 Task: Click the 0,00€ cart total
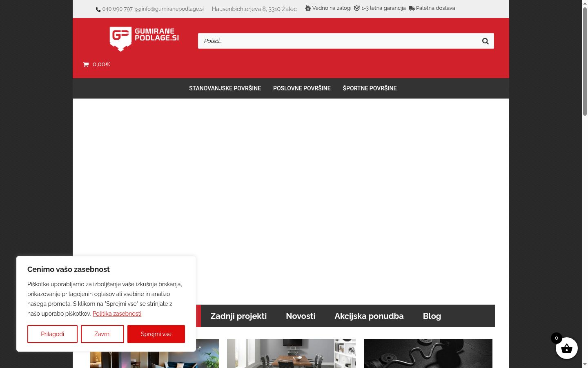(x=101, y=64)
